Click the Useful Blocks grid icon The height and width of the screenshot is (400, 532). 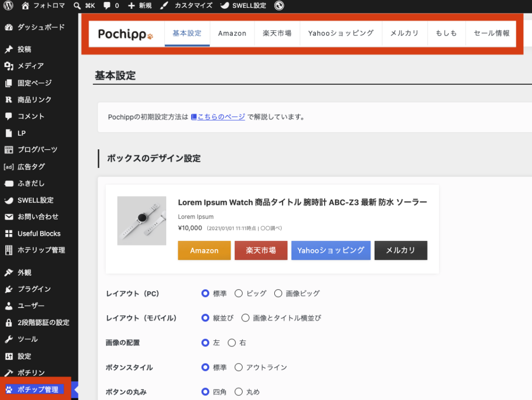click(9, 234)
